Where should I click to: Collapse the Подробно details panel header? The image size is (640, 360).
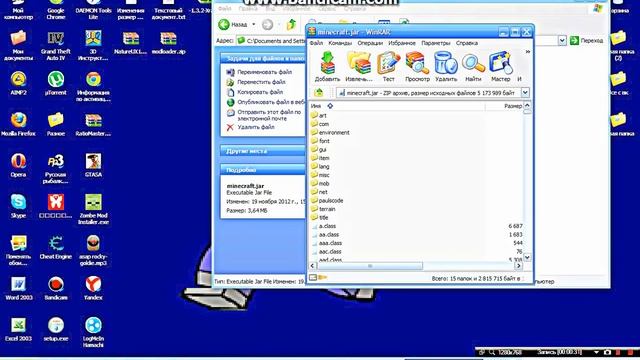tap(263, 170)
